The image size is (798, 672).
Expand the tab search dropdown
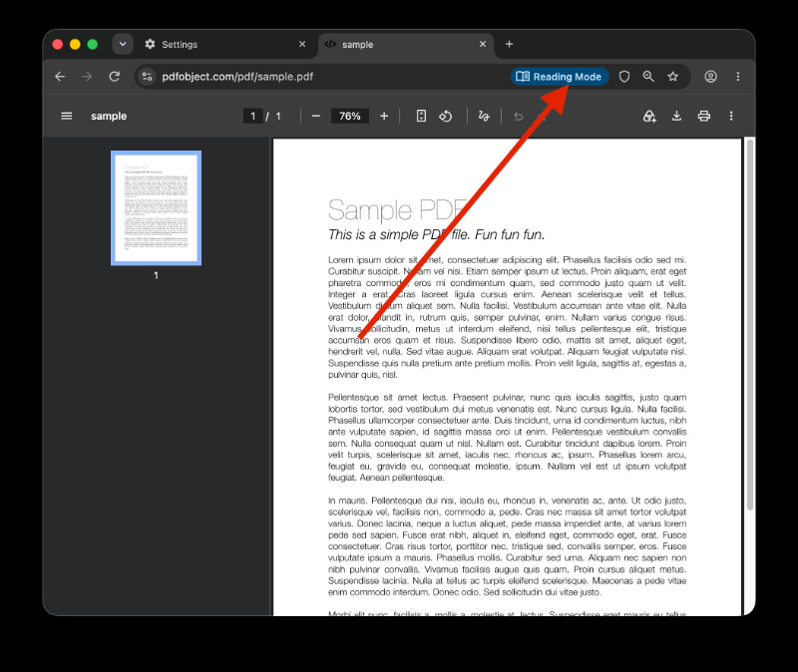(123, 44)
